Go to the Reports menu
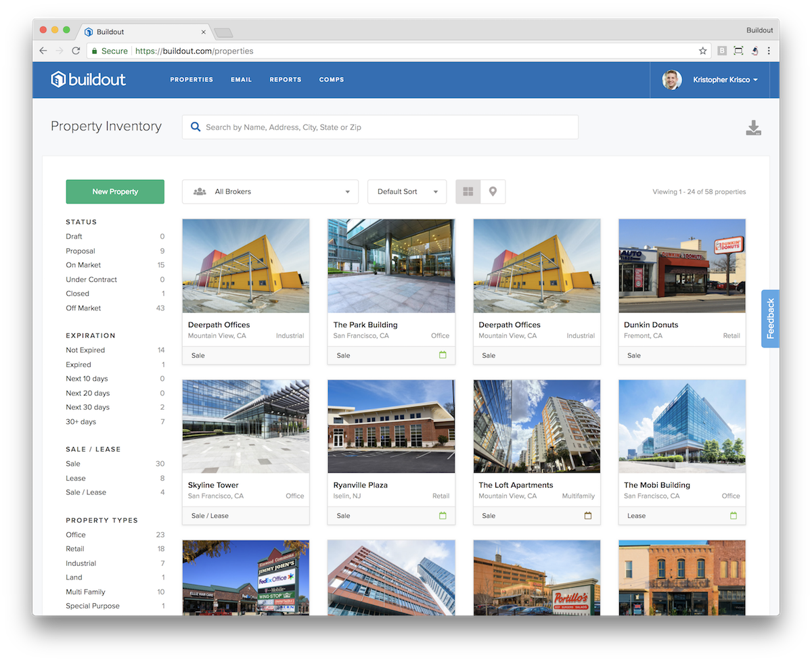 (x=285, y=80)
